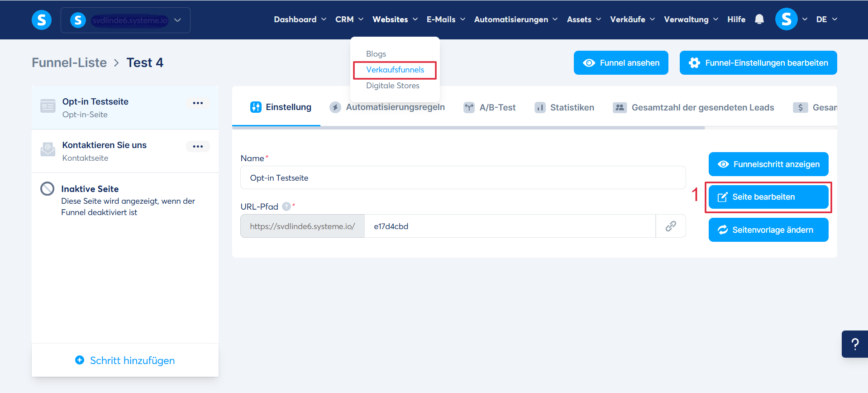Open the Automatisierungen menu
868x393 pixels.
coord(516,19)
